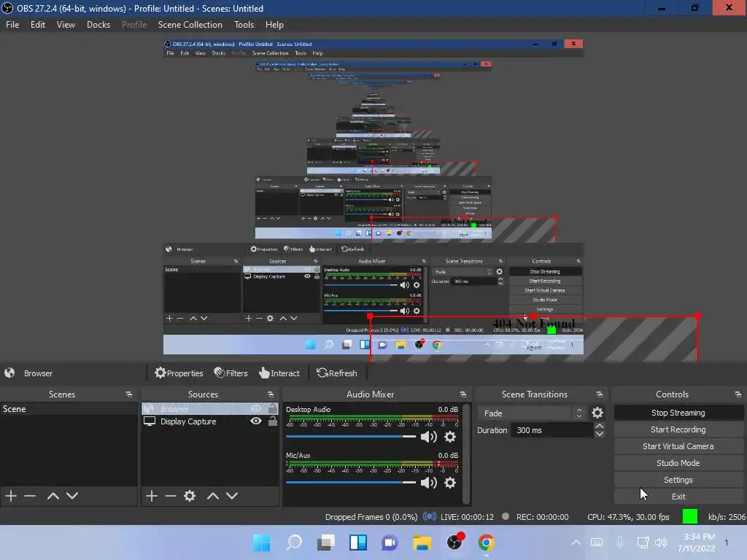The width and height of the screenshot is (747, 560).
Task: Add a new source with plus icon
Action: [152, 496]
